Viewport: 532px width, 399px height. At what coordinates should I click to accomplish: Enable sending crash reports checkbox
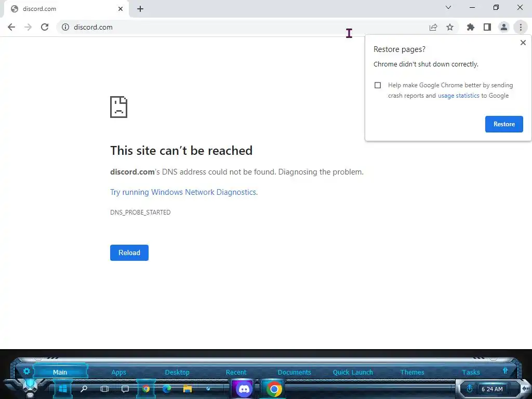pos(378,85)
